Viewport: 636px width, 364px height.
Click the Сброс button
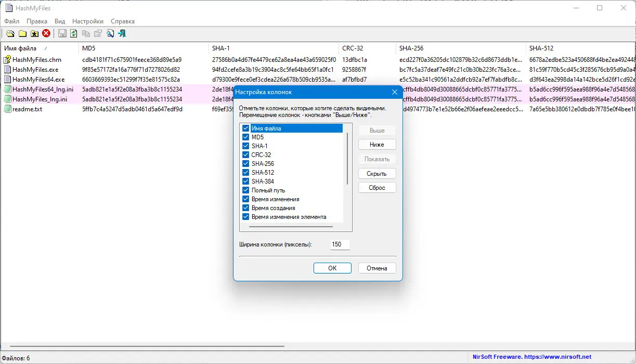point(377,188)
